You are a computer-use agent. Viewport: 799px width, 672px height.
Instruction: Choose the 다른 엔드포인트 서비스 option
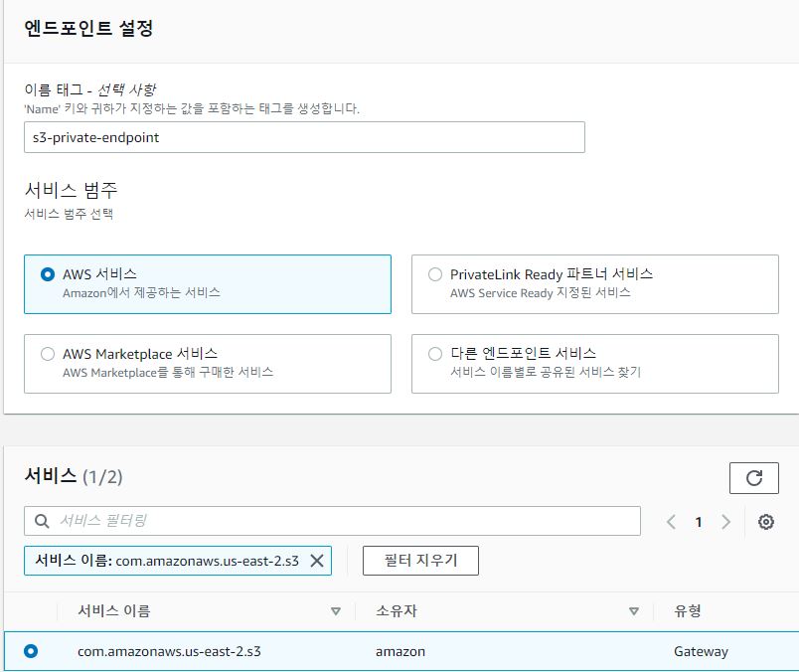tap(435, 354)
